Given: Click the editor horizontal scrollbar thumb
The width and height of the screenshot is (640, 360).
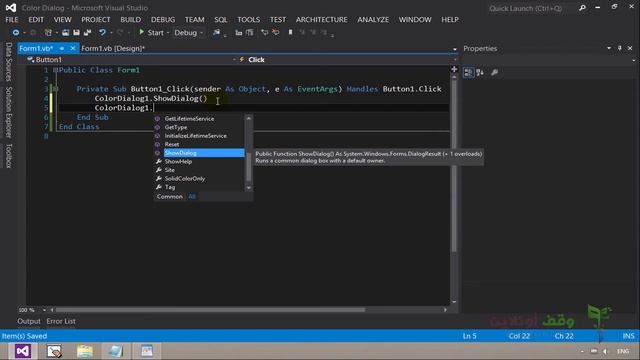Looking at the screenshot, I should pyautogui.click(x=210, y=310).
